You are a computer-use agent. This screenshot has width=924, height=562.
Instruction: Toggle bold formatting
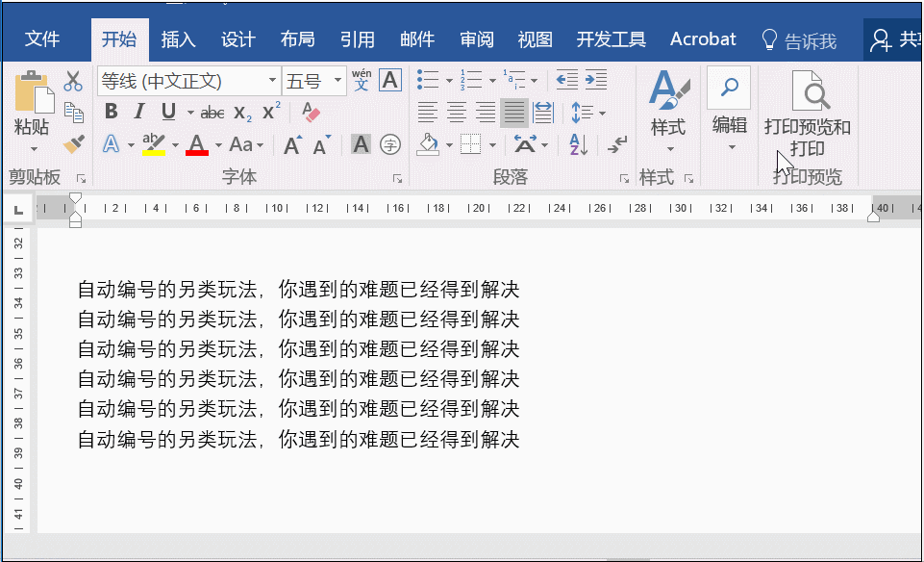click(111, 111)
